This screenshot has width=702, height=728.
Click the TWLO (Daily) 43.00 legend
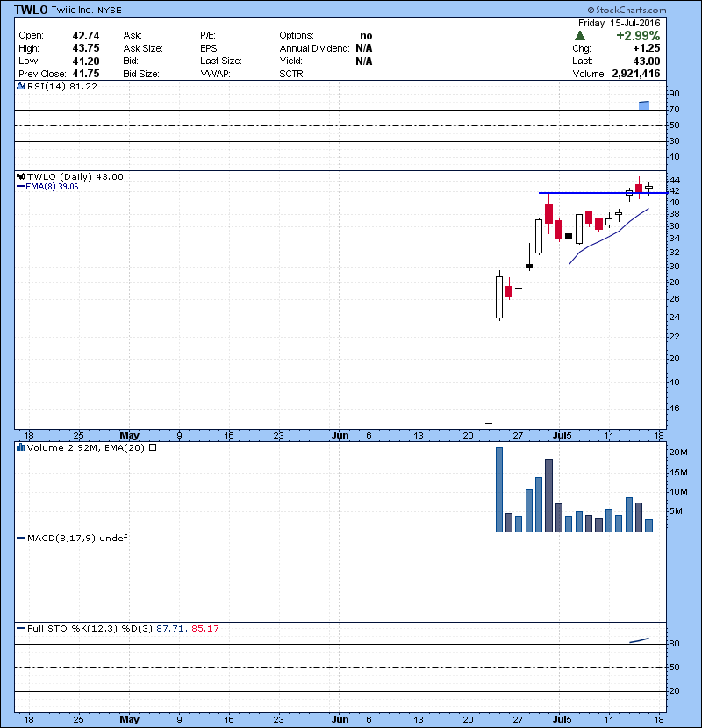coord(75,176)
